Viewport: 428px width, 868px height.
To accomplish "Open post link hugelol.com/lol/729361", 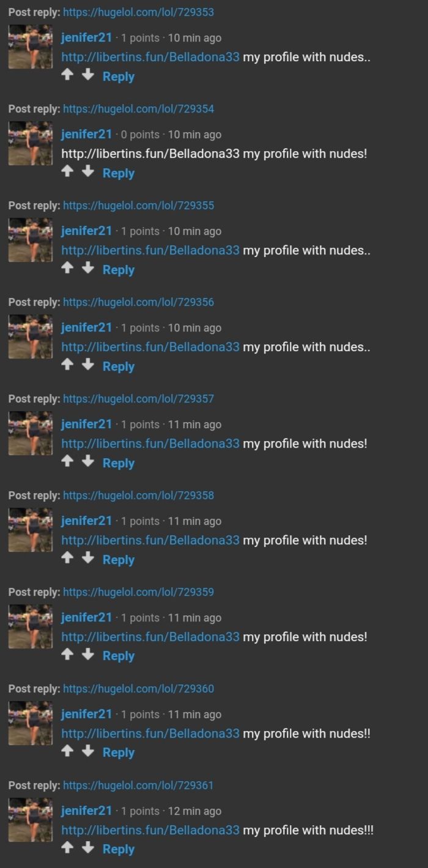I will coord(139,785).
